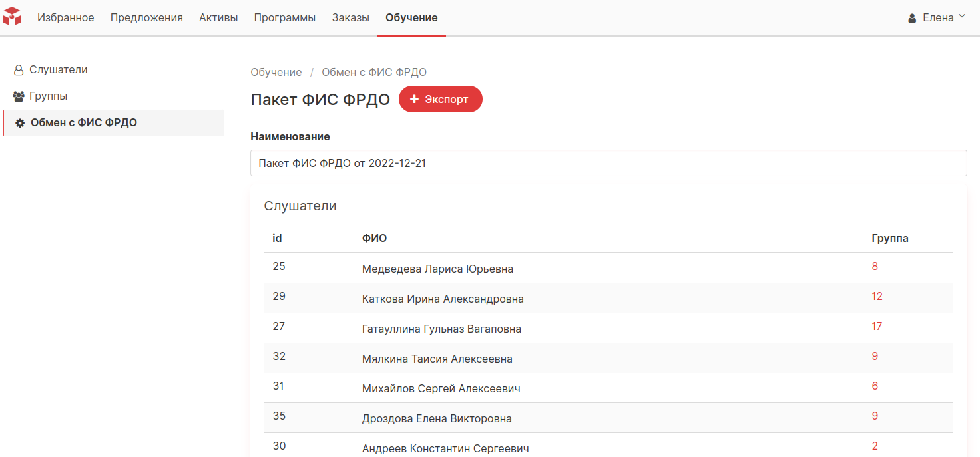Open group 8 link for Медведева
The image size is (980, 457).
tap(875, 267)
